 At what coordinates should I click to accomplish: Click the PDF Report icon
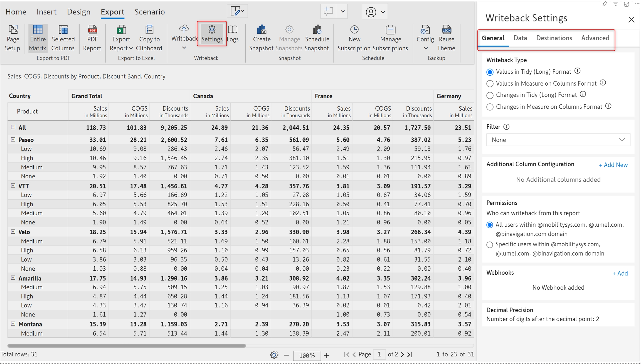tap(92, 30)
